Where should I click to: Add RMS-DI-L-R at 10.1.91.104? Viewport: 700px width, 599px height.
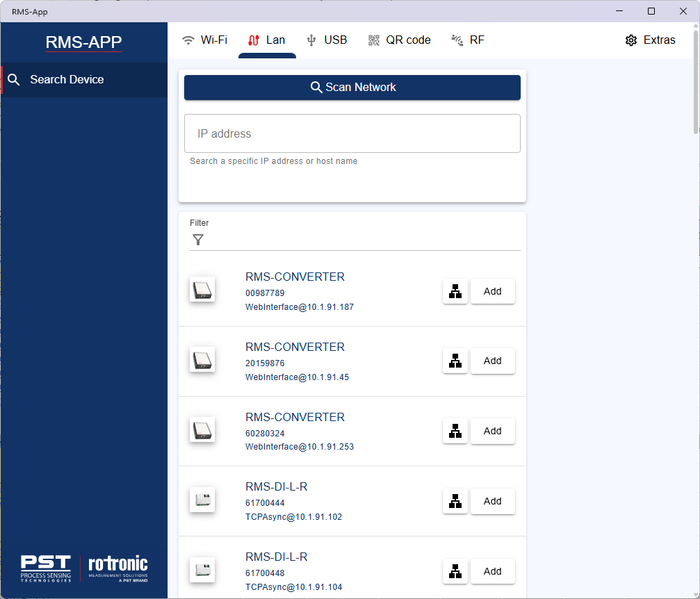point(492,572)
